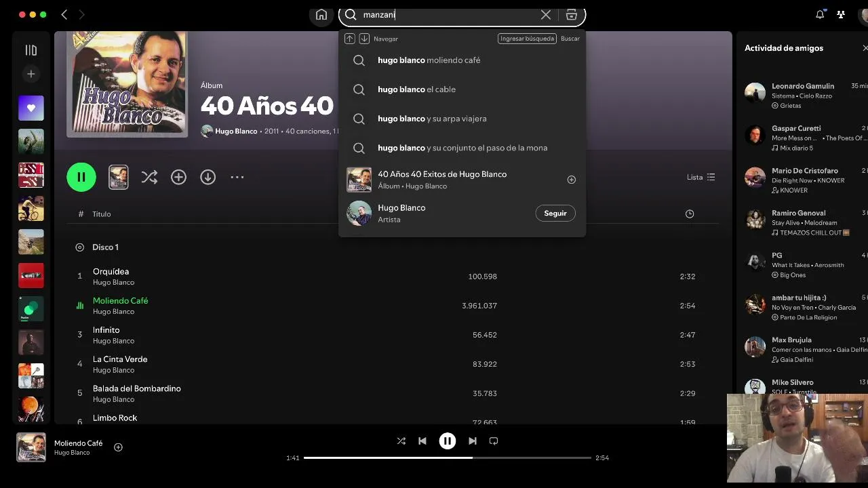The height and width of the screenshot is (488, 868).
Task: Pause playback in the player bar
Action: pyautogui.click(x=448, y=441)
